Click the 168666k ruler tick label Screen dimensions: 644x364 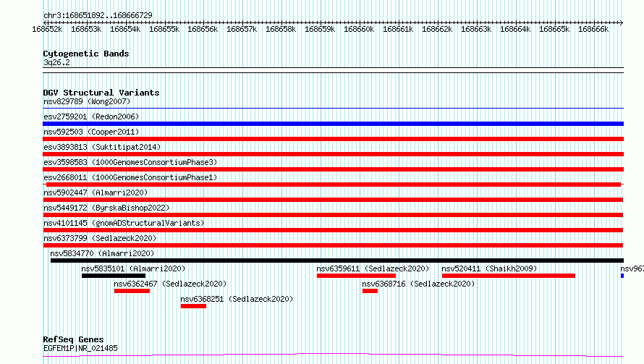(x=593, y=29)
